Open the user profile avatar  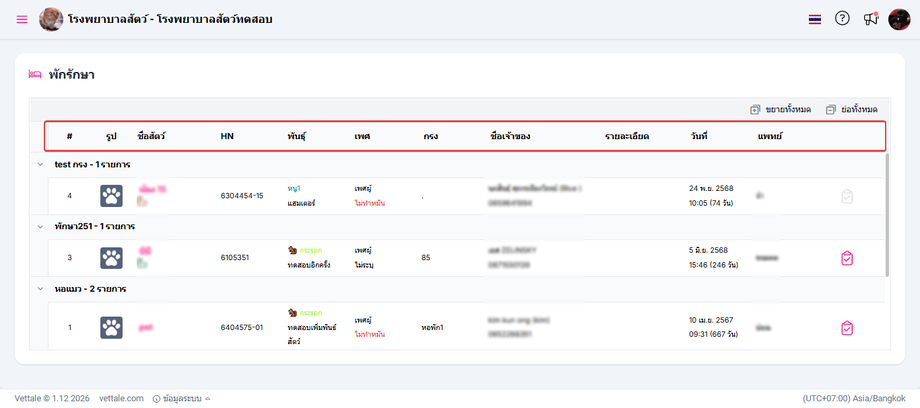(x=899, y=19)
